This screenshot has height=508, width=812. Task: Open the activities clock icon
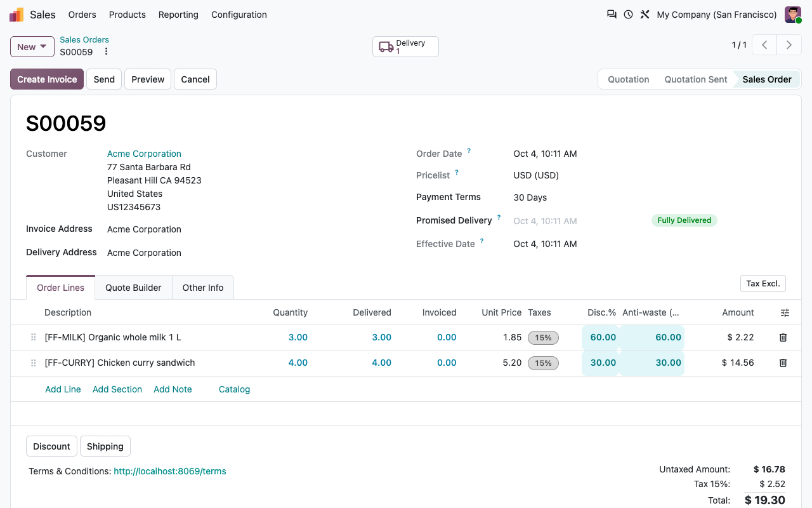coord(628,14)
